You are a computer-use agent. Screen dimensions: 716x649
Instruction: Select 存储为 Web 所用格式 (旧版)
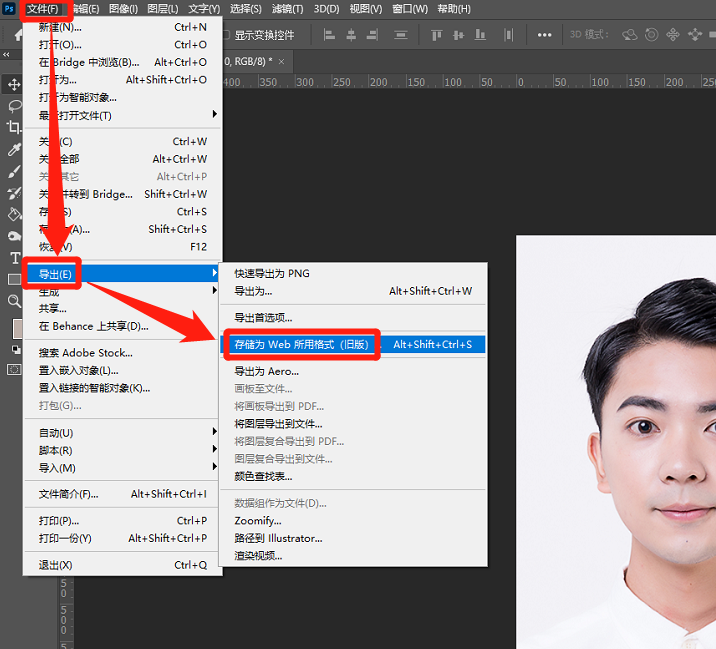(x=353, y=344)
